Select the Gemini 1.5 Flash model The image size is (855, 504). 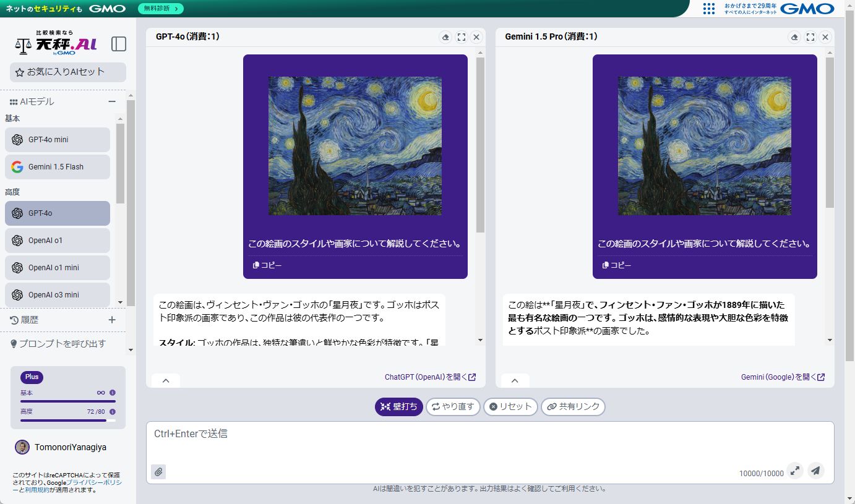[57, 166]
